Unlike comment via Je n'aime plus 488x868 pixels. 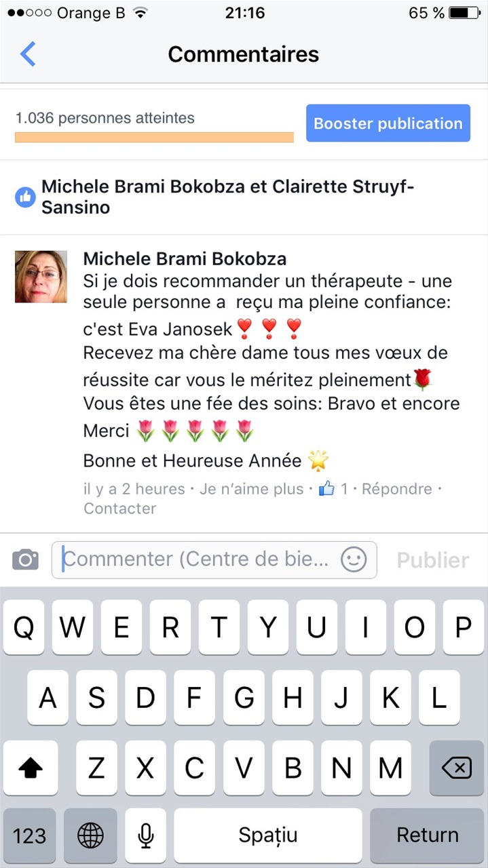point(252,489)
